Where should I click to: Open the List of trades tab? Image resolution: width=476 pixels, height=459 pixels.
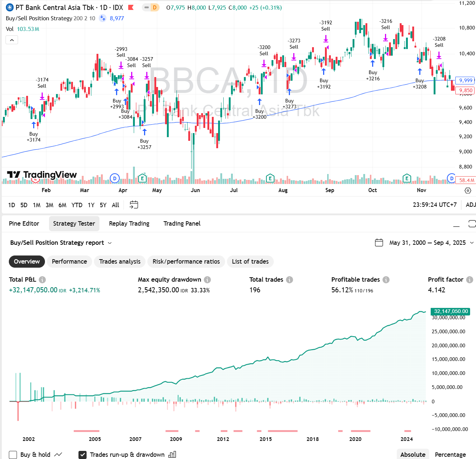(250, 262)
